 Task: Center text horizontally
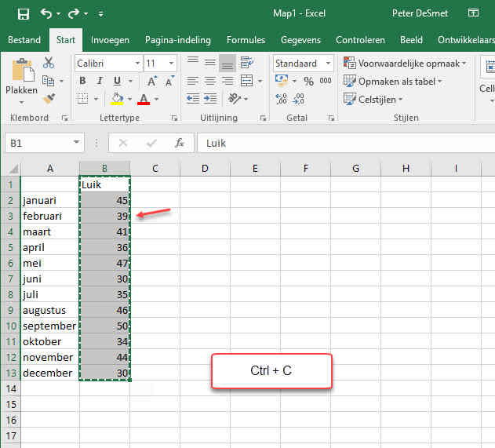tap(210, 81)
